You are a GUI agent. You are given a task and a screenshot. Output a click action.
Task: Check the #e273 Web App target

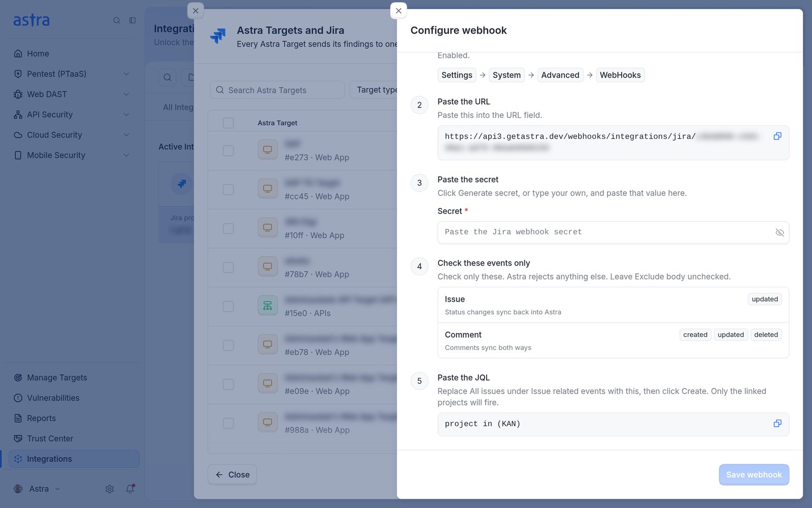(228, 150)
